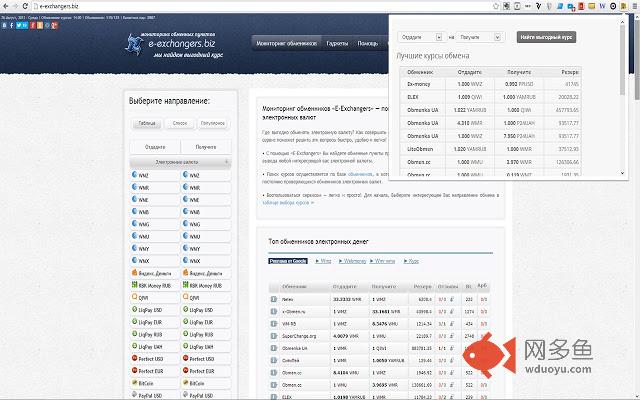This screenshot has height=400, width=640.
Task: Select Perfect USD in the Отдадите column
Action: [x=154, y=359]
